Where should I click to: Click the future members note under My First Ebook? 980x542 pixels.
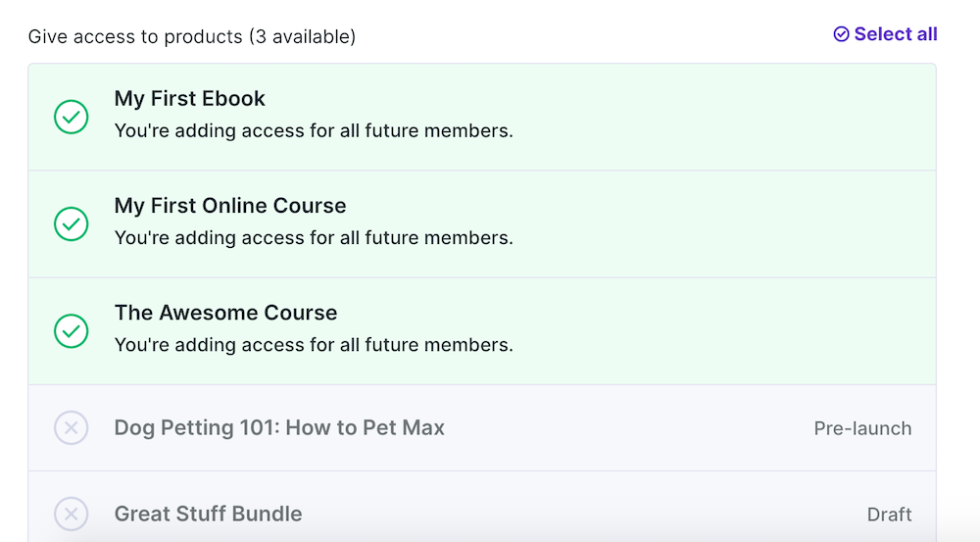(314, 130)
